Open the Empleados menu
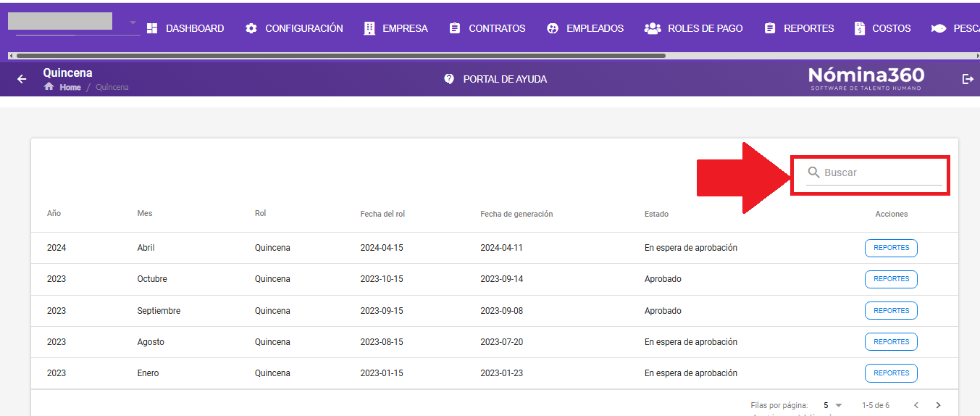Viewport: 980px width, 416px height. click(585, 28)
